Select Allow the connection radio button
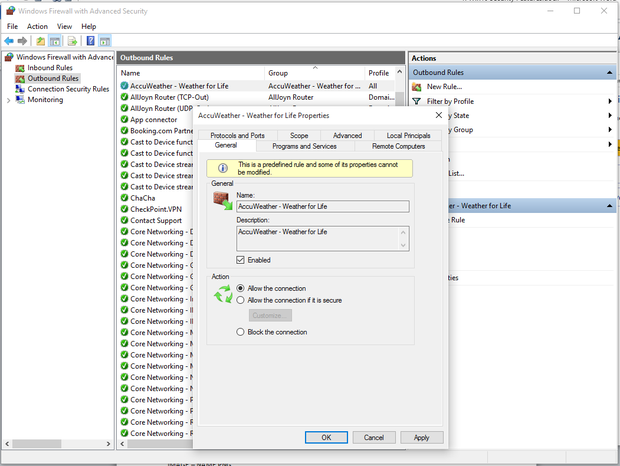 [240, 288]
